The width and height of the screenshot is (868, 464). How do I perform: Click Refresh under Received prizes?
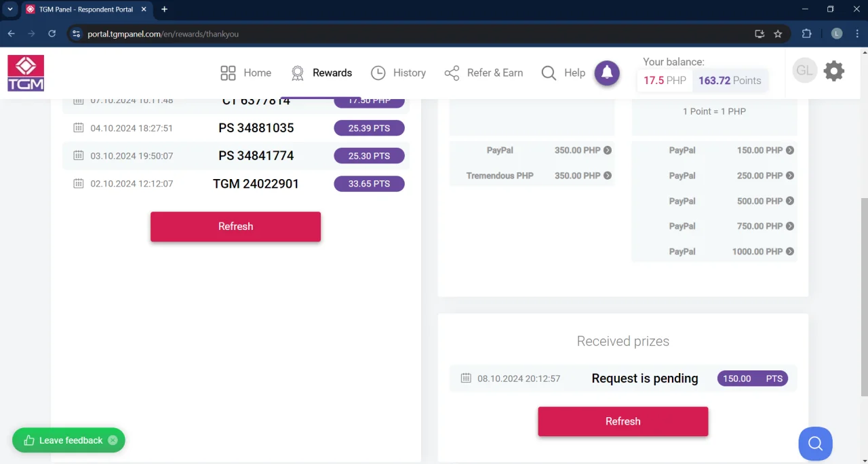[623, 421]
